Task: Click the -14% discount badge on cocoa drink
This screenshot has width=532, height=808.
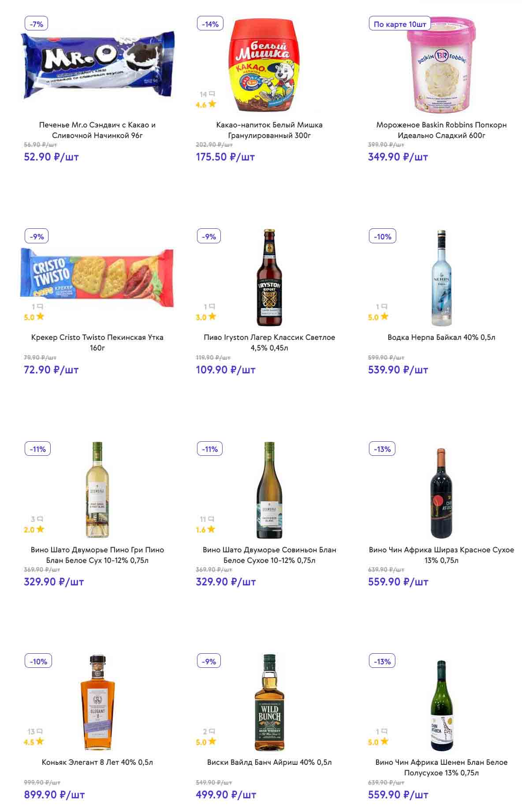Action: click(210, 24)
